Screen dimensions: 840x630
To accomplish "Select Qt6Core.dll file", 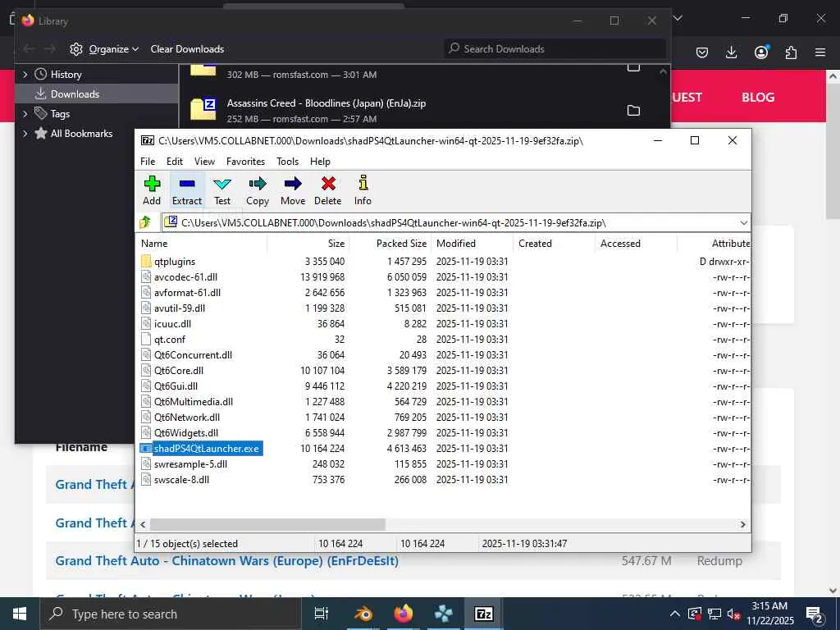I will coord(172,370).
